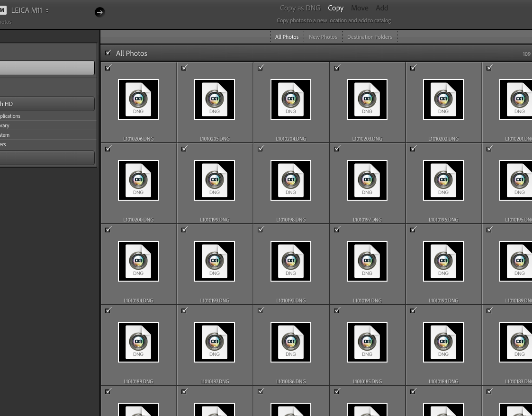Select Move import mode
The image size is (532, 416).
tap(360, 8)
